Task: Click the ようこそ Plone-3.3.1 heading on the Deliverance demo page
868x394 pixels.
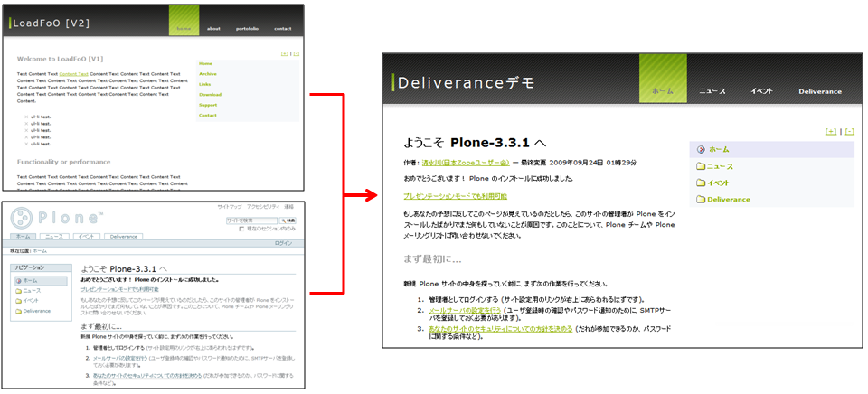Action: coord(476,143)
